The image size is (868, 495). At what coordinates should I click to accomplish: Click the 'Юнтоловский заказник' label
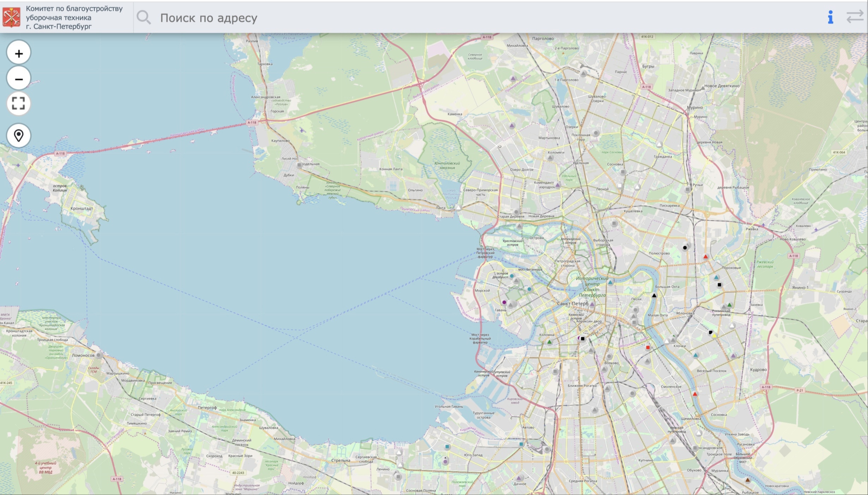coord(447,165)
